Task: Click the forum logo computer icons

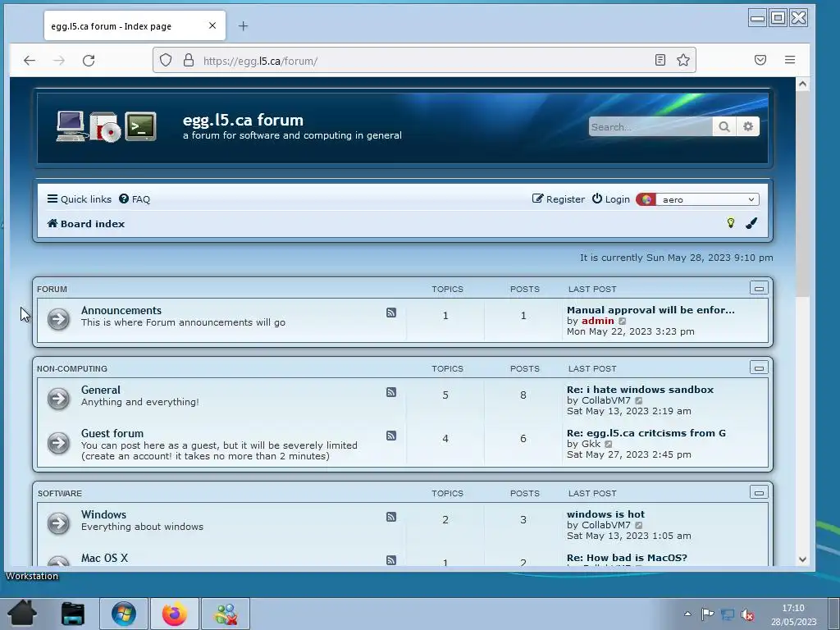Action: coord(106,126)
